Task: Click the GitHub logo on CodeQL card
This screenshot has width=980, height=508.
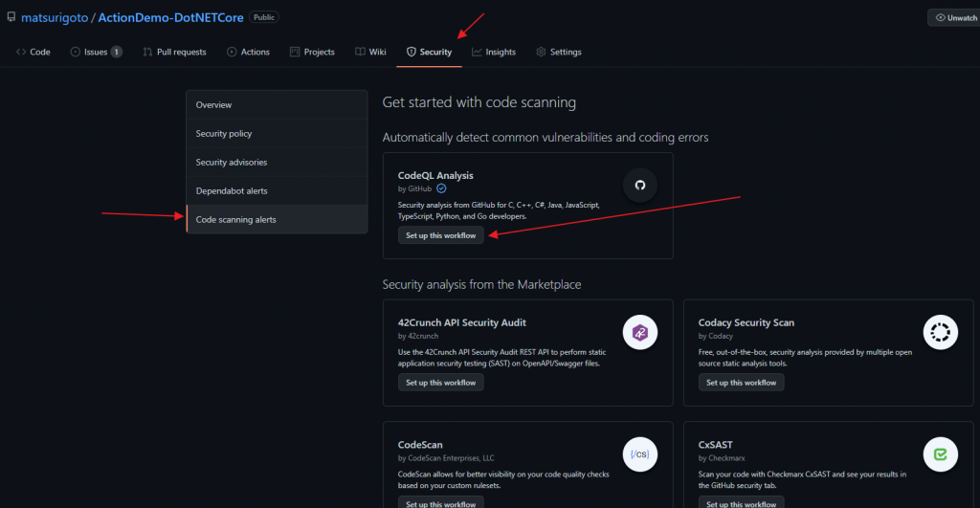Action: tap(640, 185)
